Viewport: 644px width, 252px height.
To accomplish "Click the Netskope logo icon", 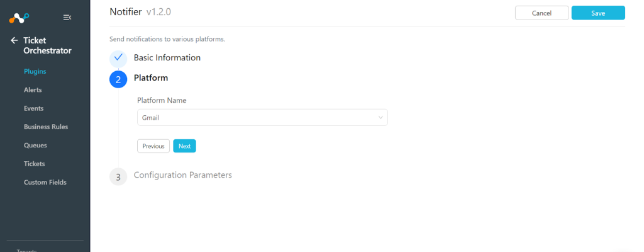I will 19,18.
